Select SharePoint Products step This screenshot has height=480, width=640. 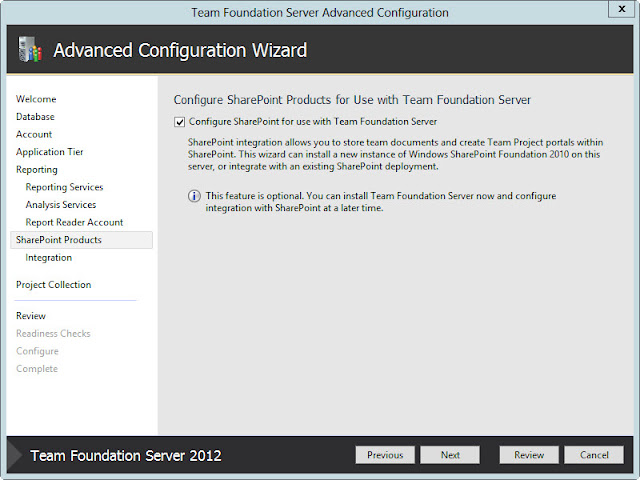[x=81, y=240]
